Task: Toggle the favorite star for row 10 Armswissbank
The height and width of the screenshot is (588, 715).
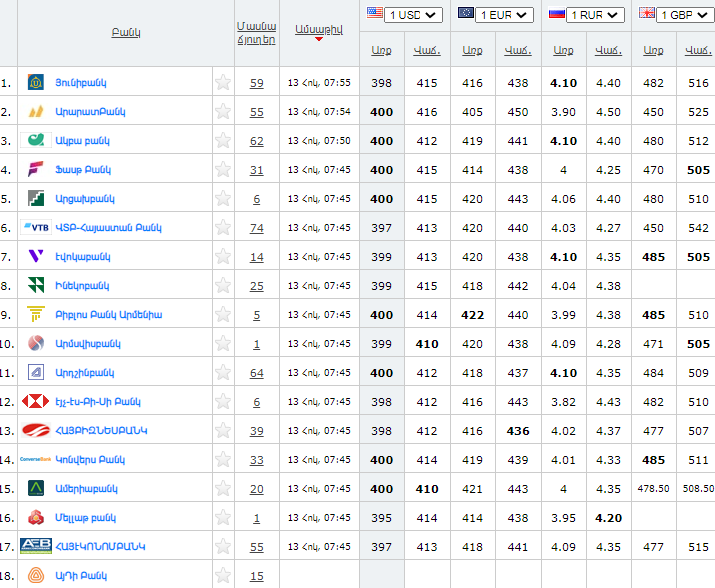Action: 223,343
